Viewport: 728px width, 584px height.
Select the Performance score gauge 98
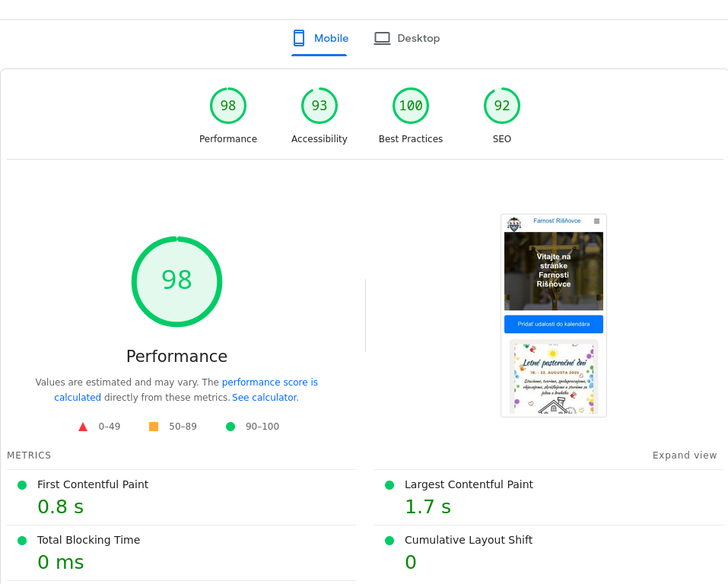point(228,106)
